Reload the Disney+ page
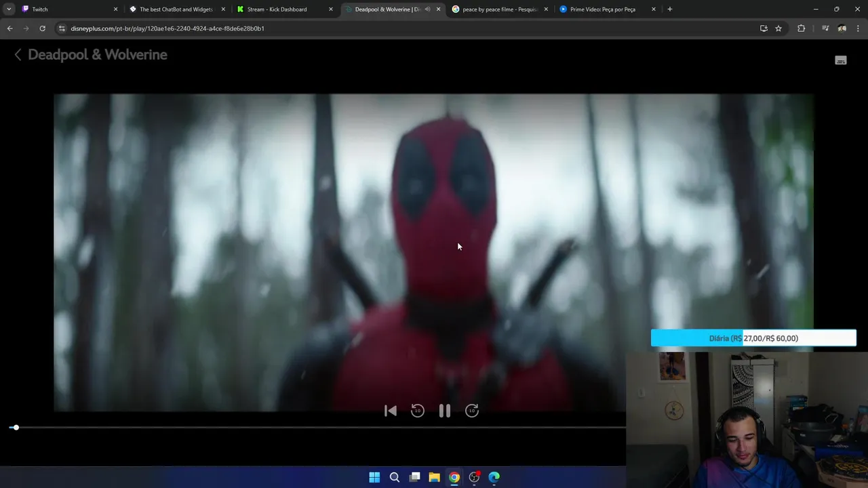868x488 pixels. 42,28
